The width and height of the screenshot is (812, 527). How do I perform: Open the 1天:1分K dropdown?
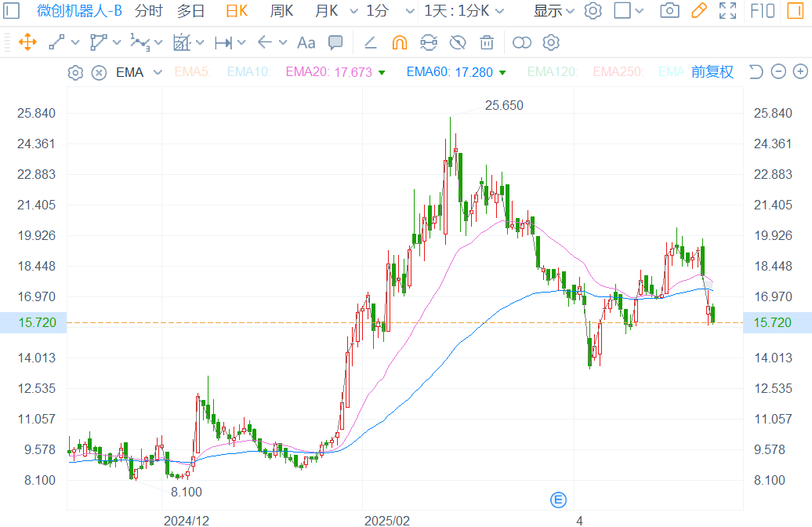tap(463, 11)
